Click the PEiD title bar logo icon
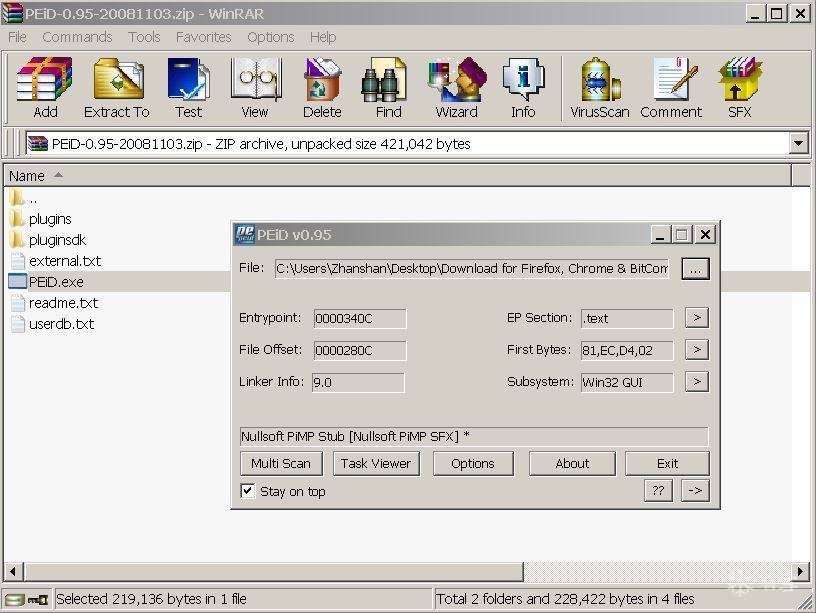 tap(245, 234)
